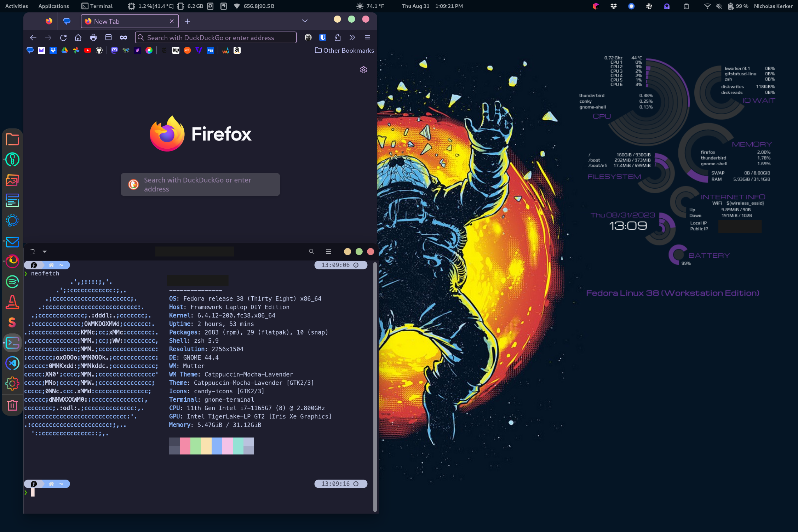This screenshot has height=532, width=798.
Task: Open the Firefox account avatar button
Action: 308,38
